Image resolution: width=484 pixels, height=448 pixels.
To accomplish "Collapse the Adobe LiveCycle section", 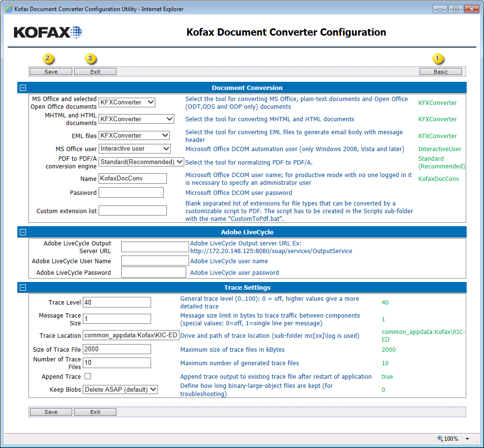I will click(x=23, y=232).
